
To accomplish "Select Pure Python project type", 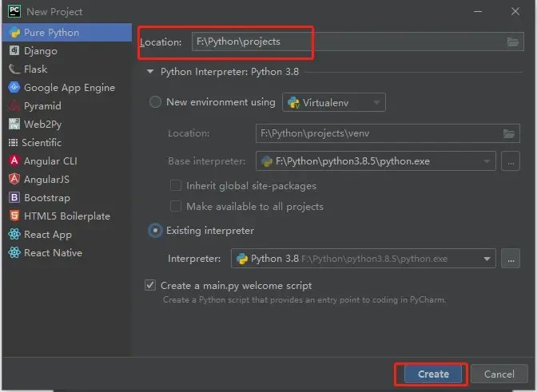I will click(x=52, y=33).
